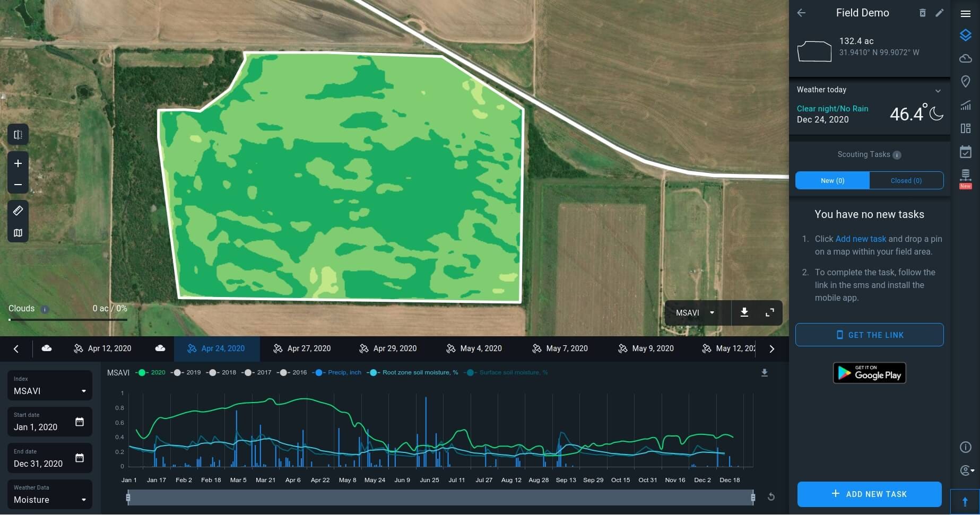The image size is (980, 515).
Task: Show Scouting Tasks info tooltip
Action: tap(897, 155)
